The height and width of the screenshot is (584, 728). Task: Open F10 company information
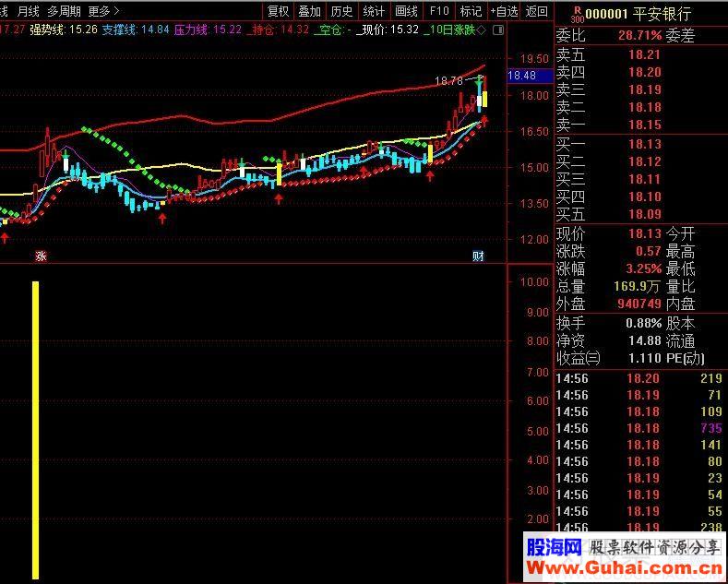click(439, 11)
